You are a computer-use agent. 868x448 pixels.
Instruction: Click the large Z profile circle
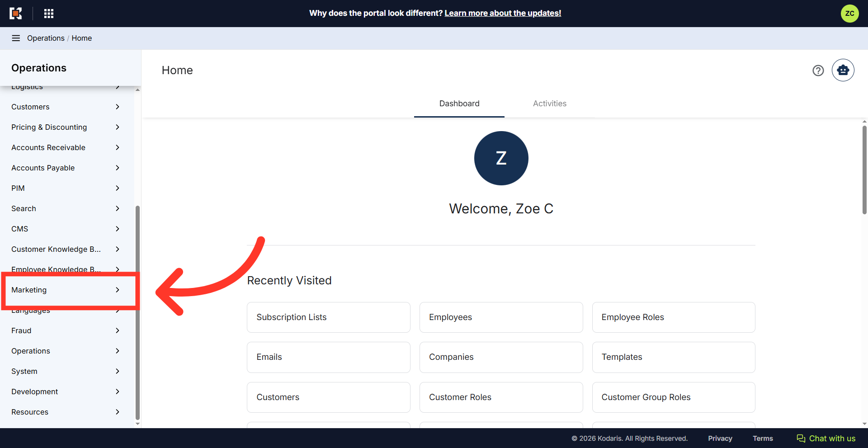pos(501,158)
